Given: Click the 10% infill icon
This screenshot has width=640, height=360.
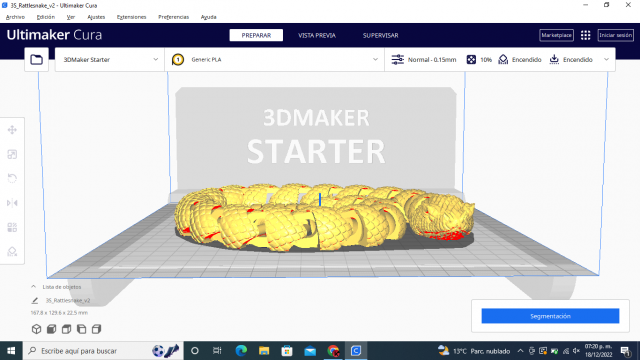Looking at the screenshot, I should click(471, 60).
